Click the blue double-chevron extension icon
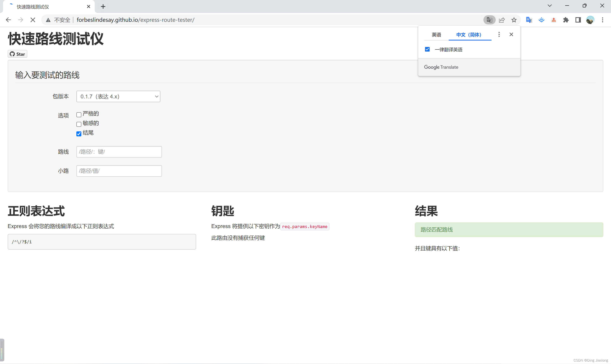Image resolution: width=611 pixels, height=364 pixels. (541, 20)
